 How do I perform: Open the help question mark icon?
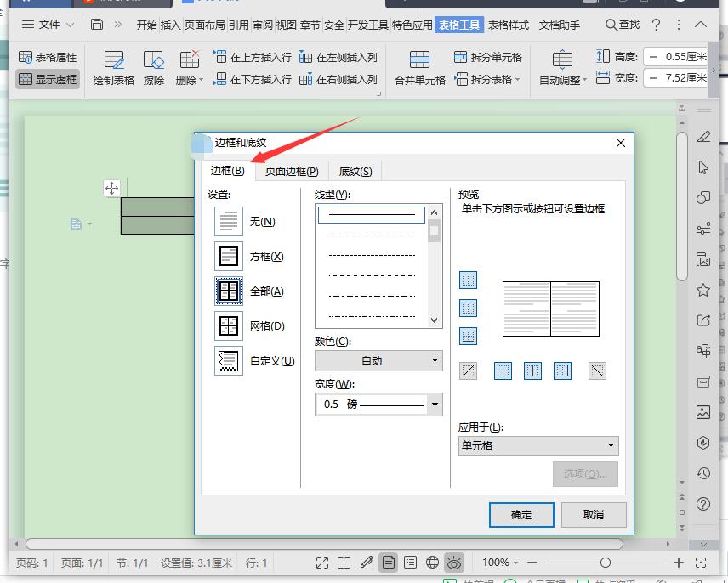click(x=656, y=25)
